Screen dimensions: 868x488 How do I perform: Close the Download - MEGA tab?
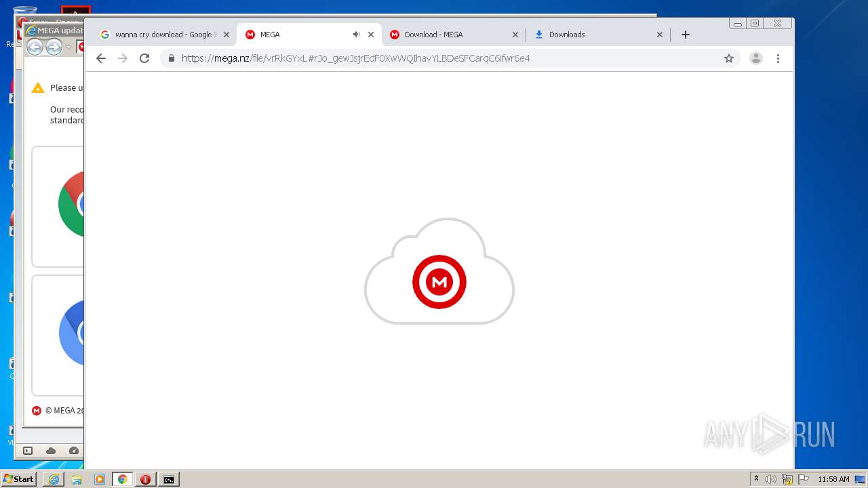pos(515,35)
